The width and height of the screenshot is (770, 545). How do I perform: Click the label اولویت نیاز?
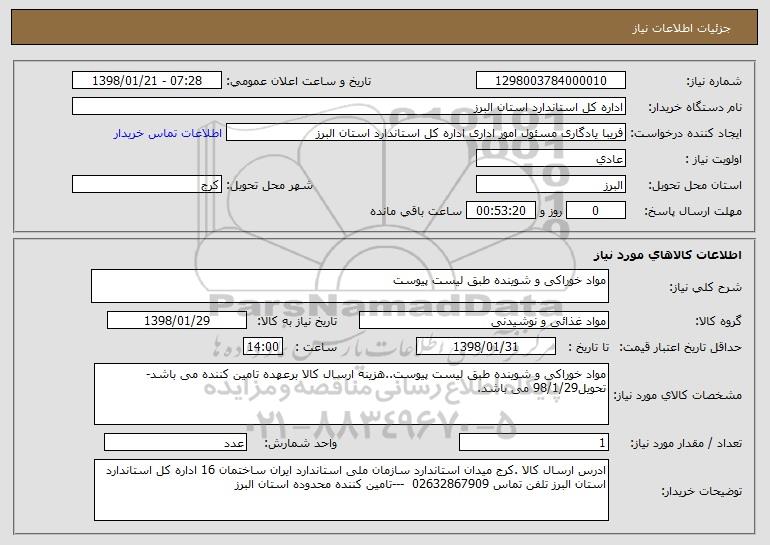pos(714,160)
